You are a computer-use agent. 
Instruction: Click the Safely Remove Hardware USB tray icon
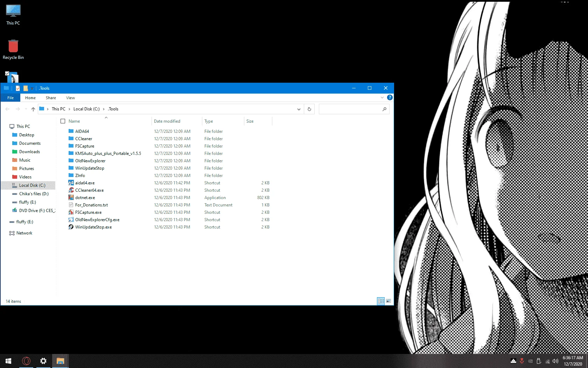539,361
